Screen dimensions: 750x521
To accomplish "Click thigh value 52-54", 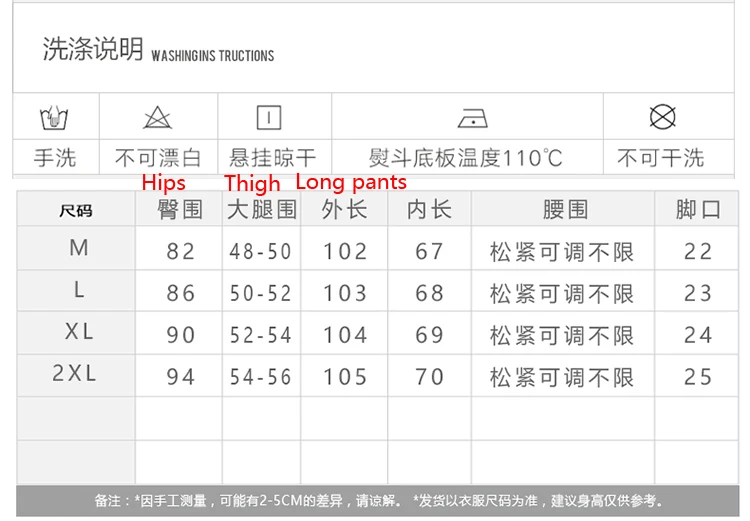I will tap(260, 335).
